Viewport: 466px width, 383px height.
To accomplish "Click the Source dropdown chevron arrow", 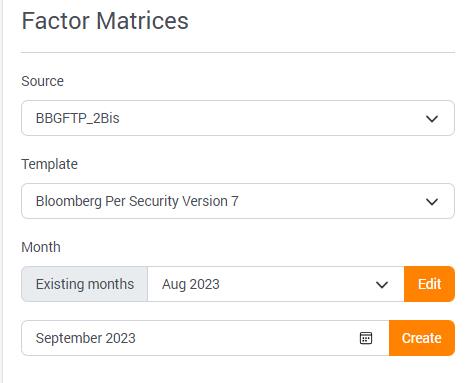I will [x=432, y=119].
